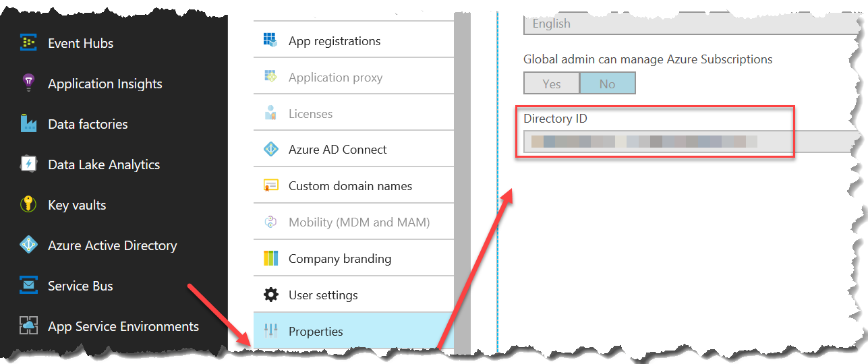Click the Mobility (MDM and MAM) icon
This screenshot has width=868, height=364.
pos(270,222)
